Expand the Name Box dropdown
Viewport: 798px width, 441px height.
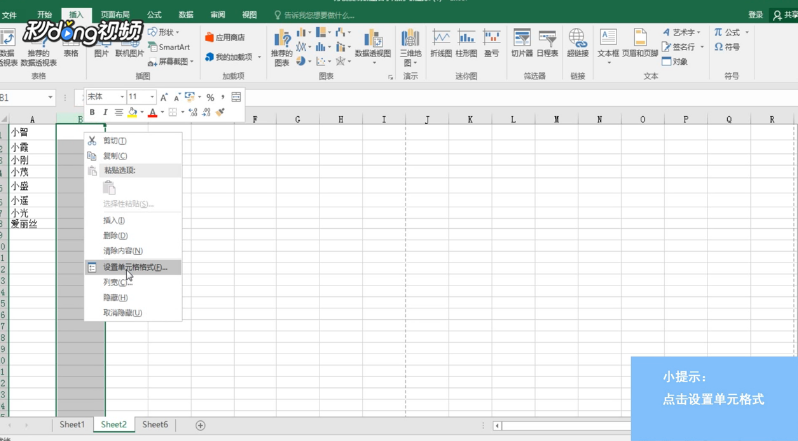tap(50, 97)
